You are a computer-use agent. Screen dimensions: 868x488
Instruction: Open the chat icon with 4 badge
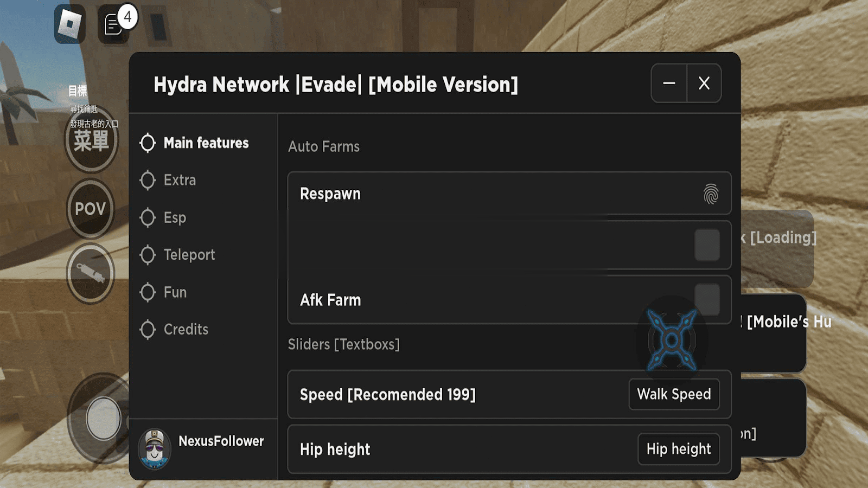(x=114, y=25)
